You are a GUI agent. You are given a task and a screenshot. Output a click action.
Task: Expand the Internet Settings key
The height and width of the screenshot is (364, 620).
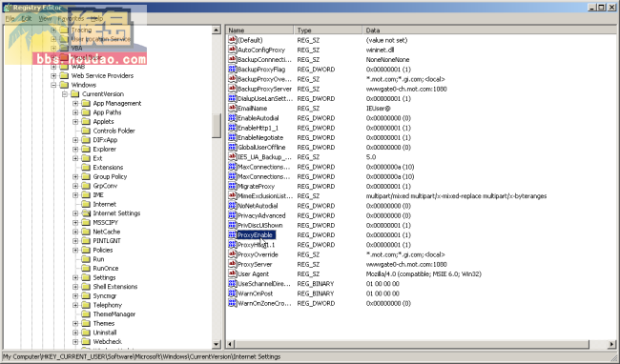(x=75, y=213)
